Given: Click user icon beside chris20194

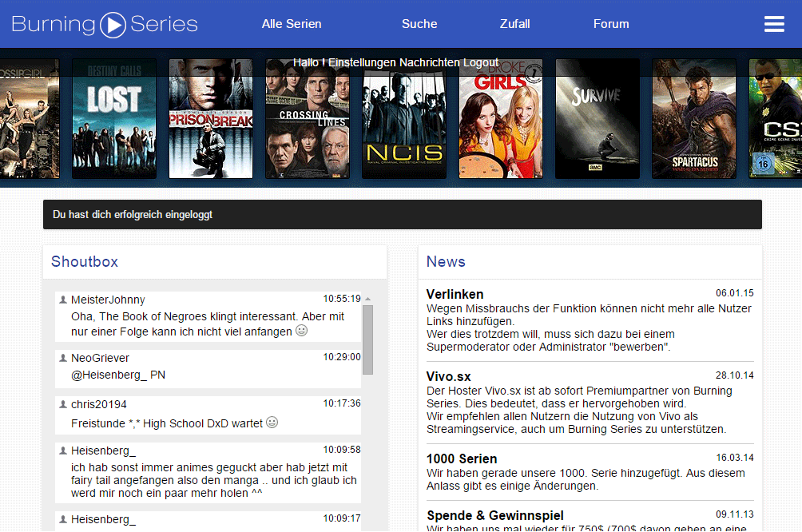Looking at the screenshot, I should (x=63, y=404).
